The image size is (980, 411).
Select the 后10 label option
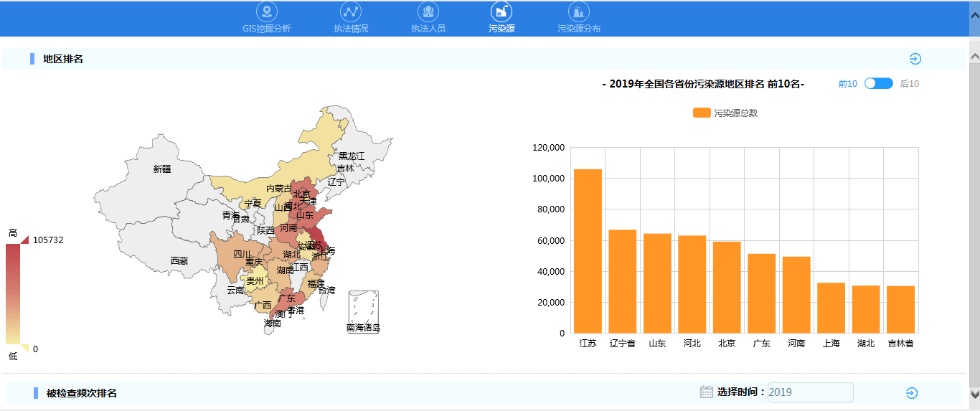(909, 84)
